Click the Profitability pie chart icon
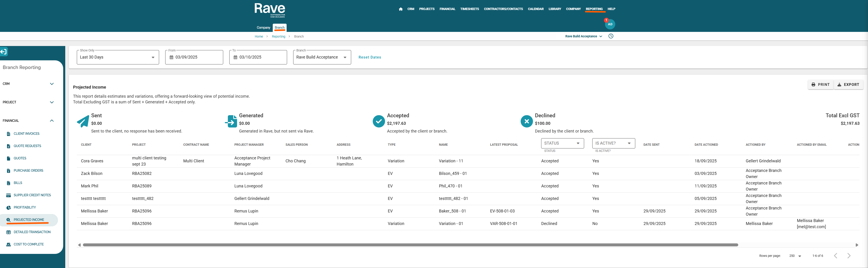This screenshot has width=868, height=268. click(x=8, y=208)
